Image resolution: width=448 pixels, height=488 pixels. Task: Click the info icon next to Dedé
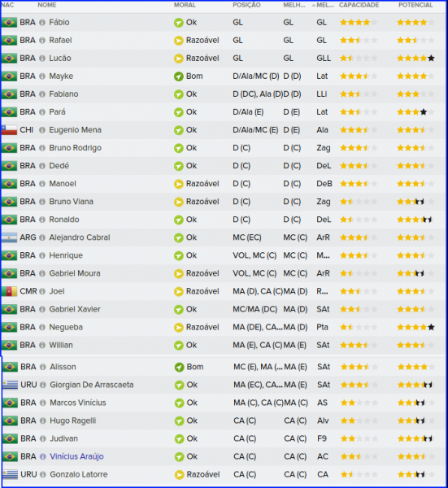tap(42, 166)
